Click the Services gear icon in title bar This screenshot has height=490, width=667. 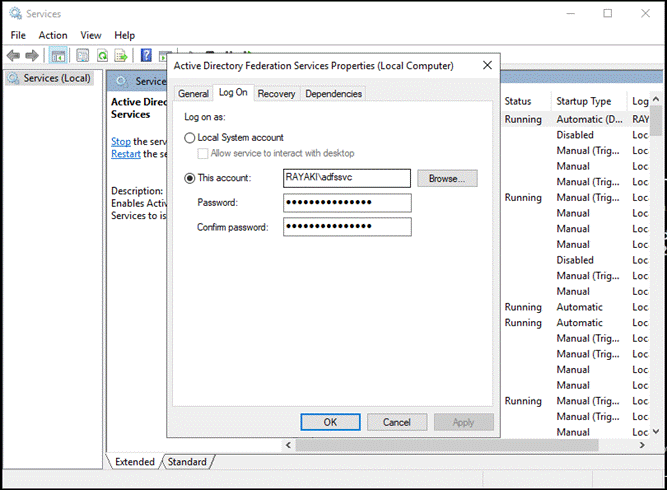pyautogui.click(x=15, y=13)
